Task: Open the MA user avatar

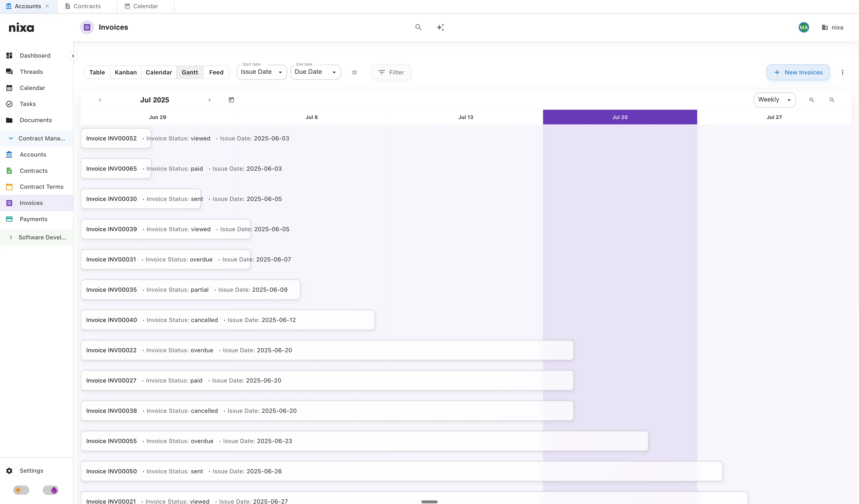Action: [803, 27]
